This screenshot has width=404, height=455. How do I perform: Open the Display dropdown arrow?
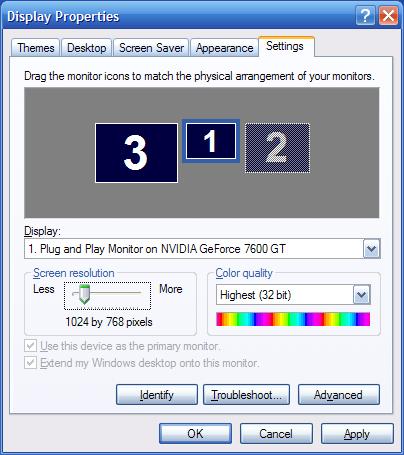pyautogui.click(x=371, y=249)
